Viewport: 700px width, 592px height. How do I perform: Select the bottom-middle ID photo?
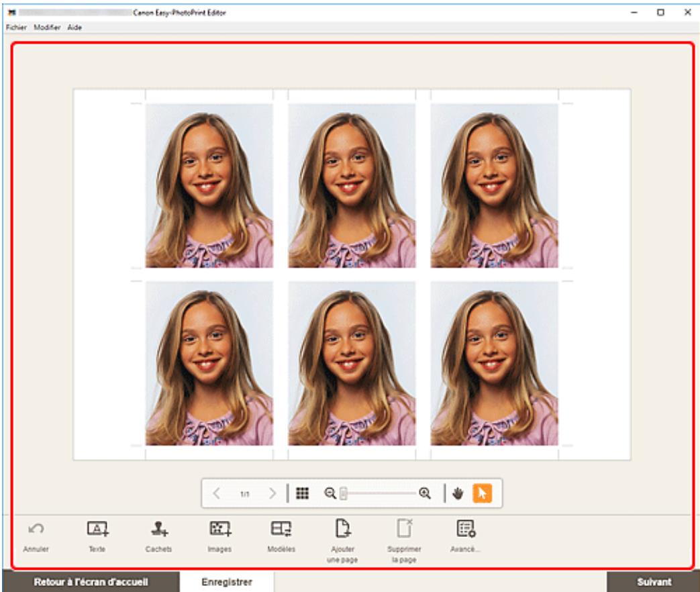(352, 363)
